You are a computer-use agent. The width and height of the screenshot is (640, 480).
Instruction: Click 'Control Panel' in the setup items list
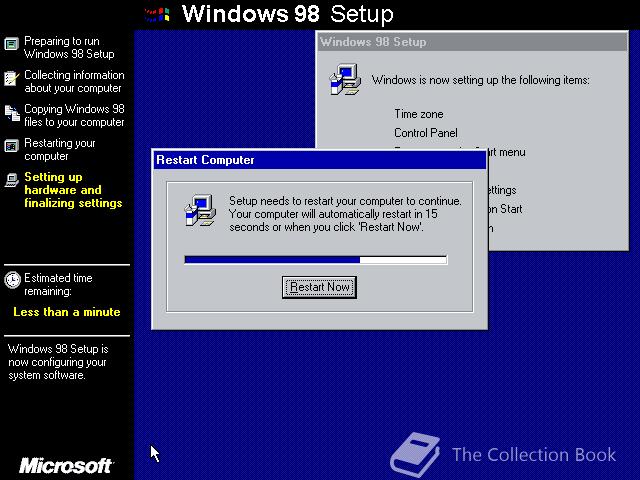coord(426,133)
